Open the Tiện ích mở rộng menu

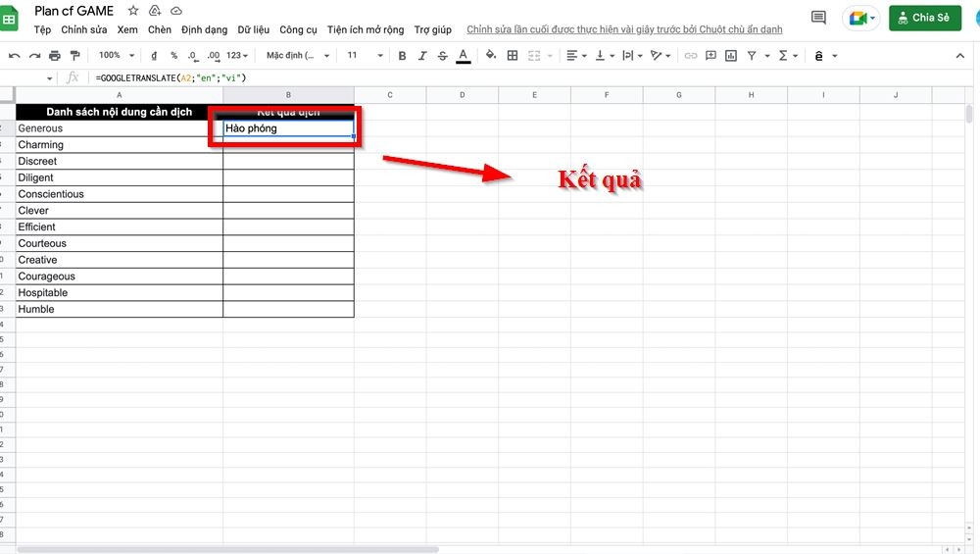[x=366, y=29]
